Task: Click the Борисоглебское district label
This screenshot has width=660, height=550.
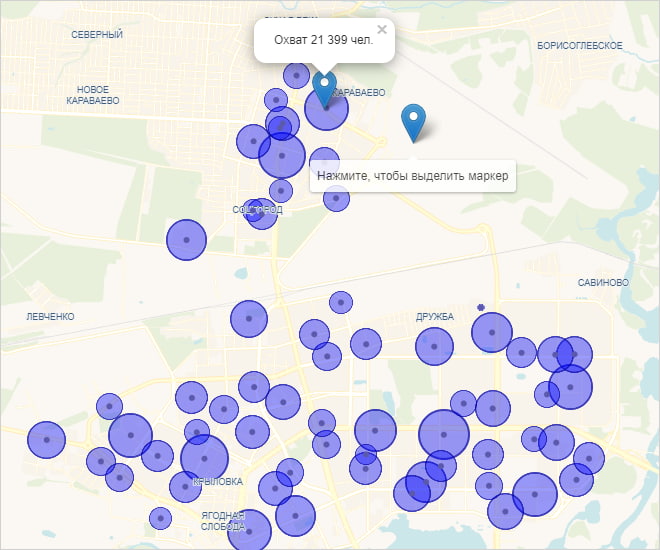Action: 579,46
